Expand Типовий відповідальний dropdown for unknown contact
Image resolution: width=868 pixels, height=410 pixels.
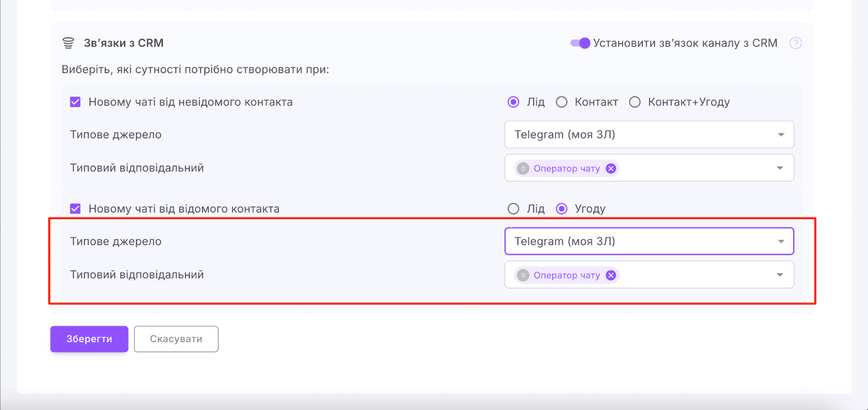pyautogui.click(x=780, y=168)
